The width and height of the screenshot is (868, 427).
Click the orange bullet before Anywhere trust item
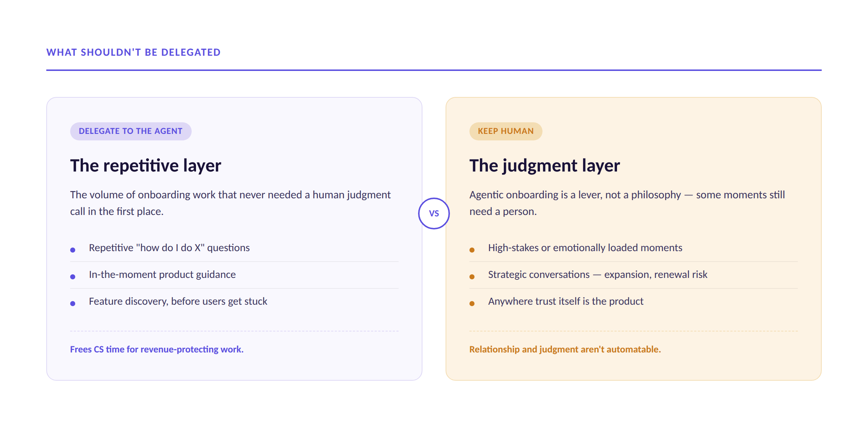[472, 303]
